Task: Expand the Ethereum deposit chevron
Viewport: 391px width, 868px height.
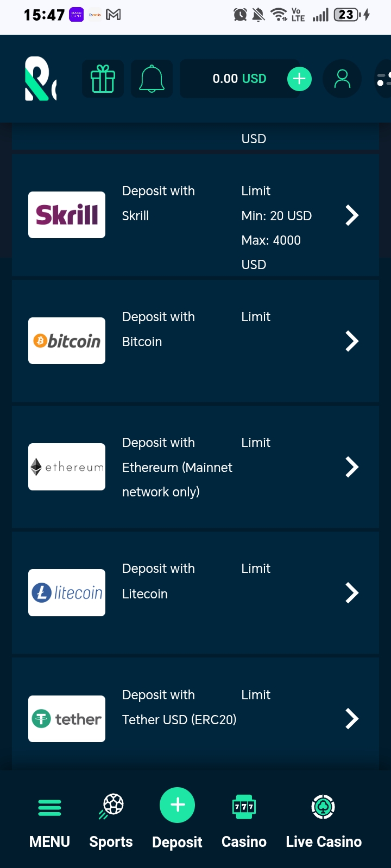Action: point(352,467)
